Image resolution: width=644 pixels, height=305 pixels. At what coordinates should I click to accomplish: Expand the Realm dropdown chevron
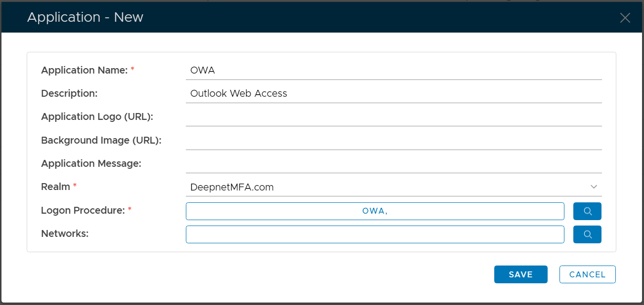point(594,187)
